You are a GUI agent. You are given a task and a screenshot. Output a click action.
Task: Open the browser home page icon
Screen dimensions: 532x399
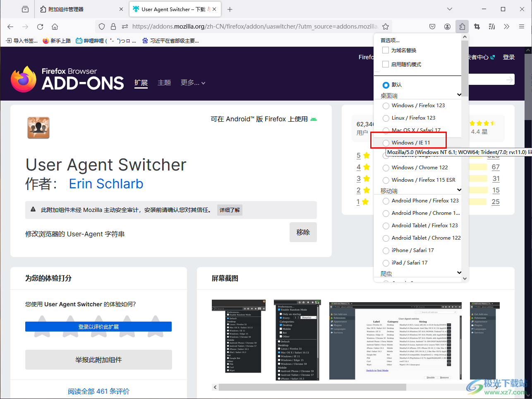(55, 26)
